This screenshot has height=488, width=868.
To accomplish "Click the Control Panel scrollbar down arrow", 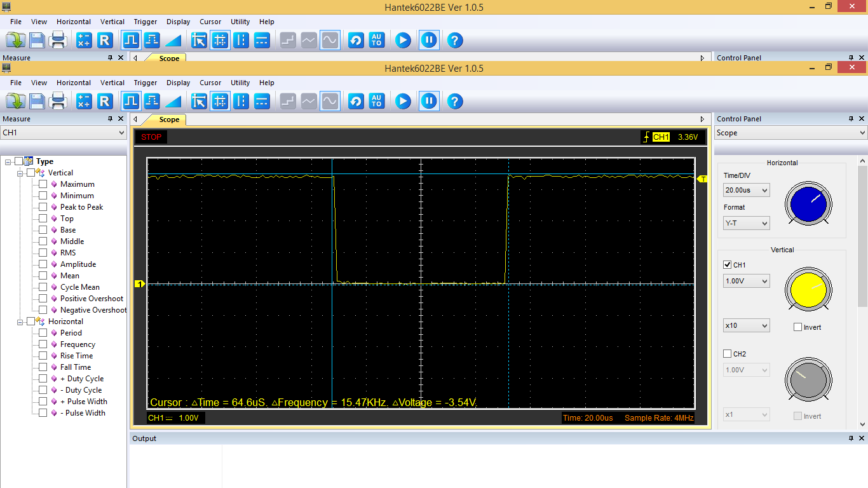I will pyautogui.click(x=862, y=424).
